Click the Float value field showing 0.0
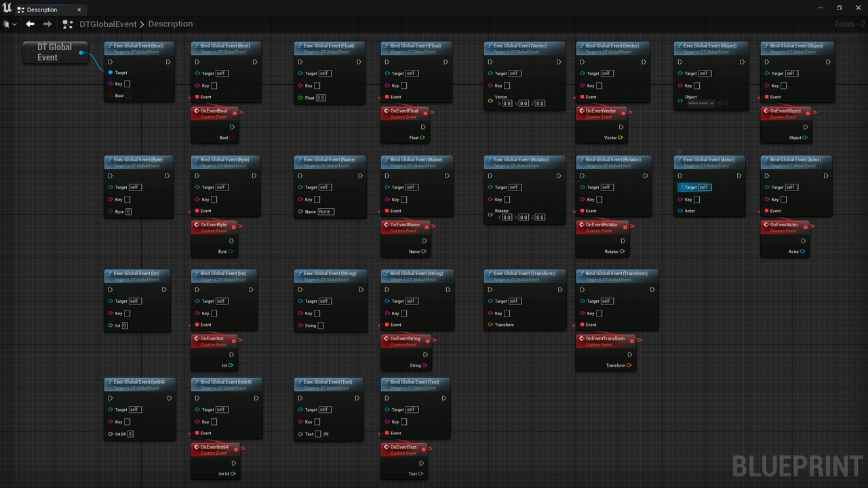Image resolution: width=868 pixels, height=488 pixels. tap(321, 98)
